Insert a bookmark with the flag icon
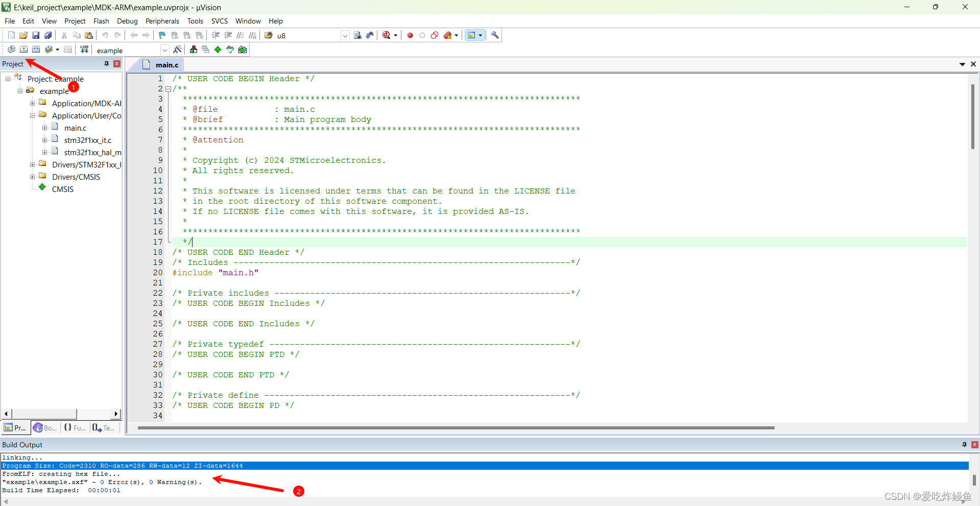The width and height of the screenshot is (980, 506). coord(162,35)
